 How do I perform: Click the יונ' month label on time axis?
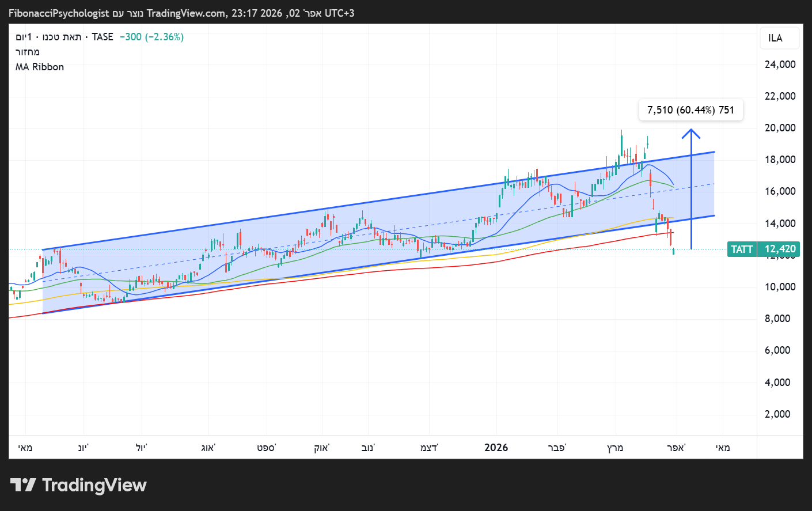point(84,448)
